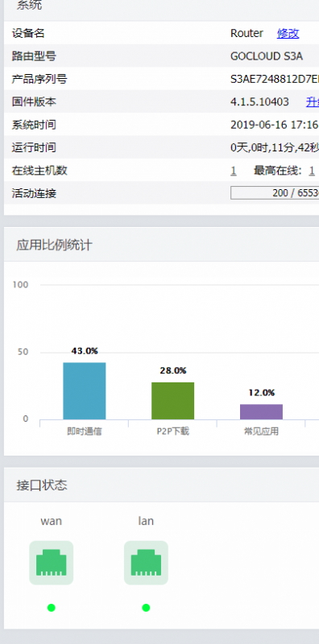The width and height of the screenshot is (319, 644).
Task: Click the green status dot under lan
Action: [146, 608]
